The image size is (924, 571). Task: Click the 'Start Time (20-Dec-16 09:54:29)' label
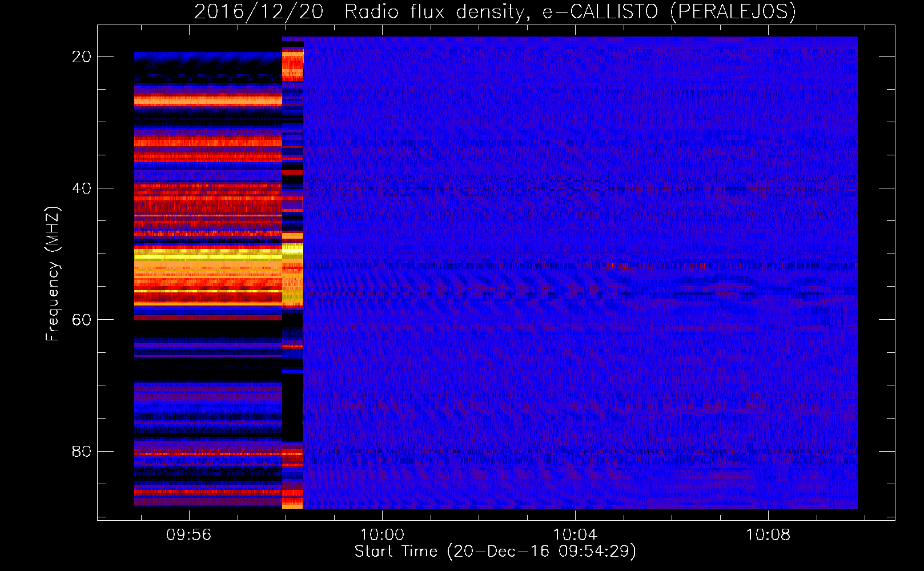(x=495, y=552)
